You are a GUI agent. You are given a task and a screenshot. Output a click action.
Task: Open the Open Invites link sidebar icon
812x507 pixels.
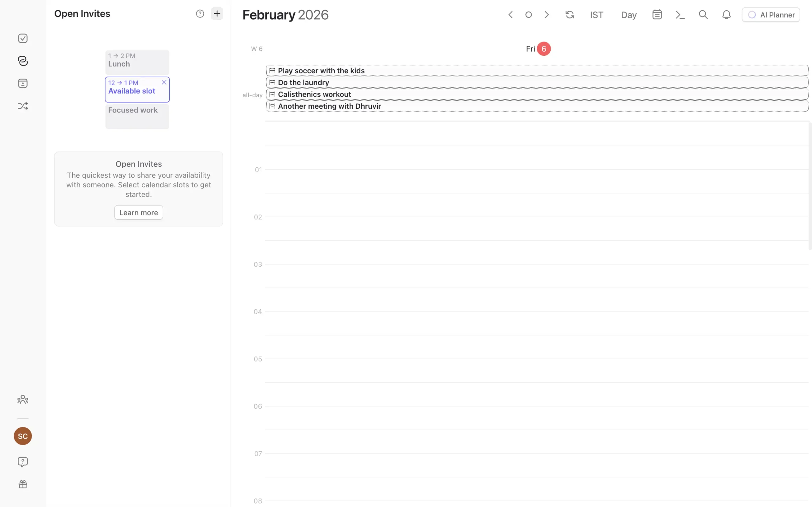point(23,61)
